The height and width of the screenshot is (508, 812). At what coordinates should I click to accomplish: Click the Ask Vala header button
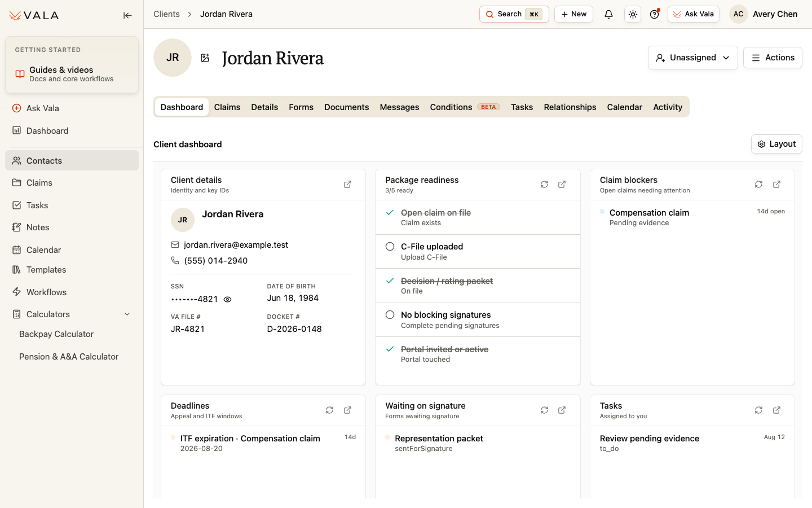(693, 14)
